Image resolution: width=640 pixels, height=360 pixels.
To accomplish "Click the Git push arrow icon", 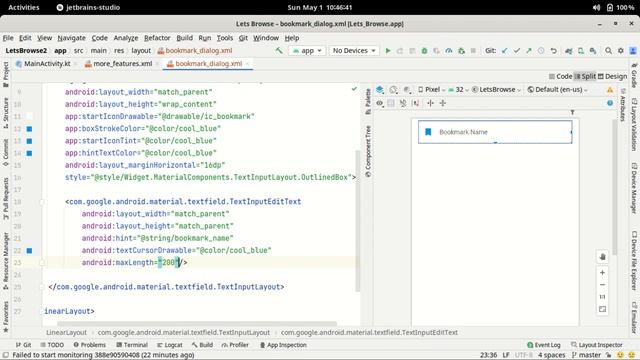I will click(x=529, y=51).
